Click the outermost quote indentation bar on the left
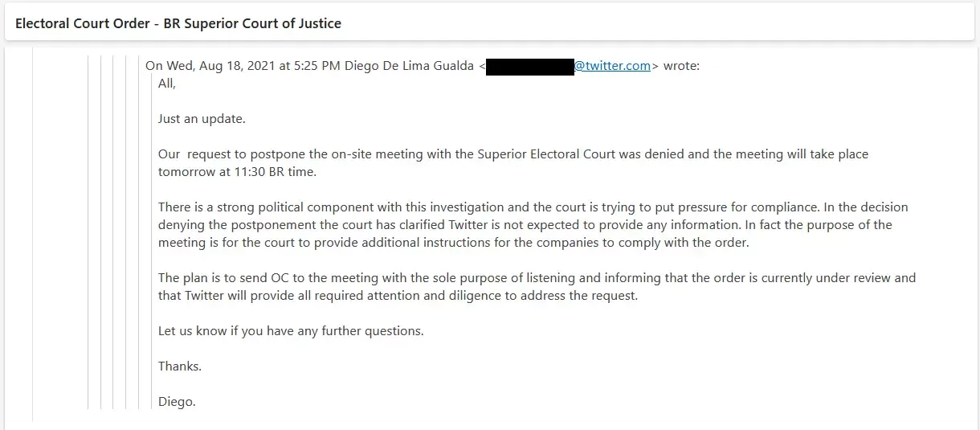The height and width of the screenshot is (430, 980). click(x=33, y=233)
